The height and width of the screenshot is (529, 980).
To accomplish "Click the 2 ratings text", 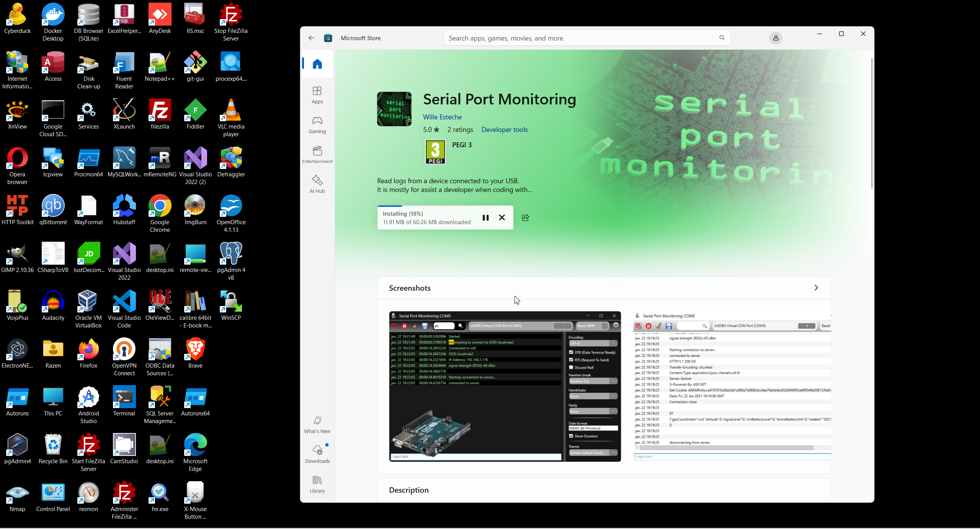I will (x=460, y=130).
